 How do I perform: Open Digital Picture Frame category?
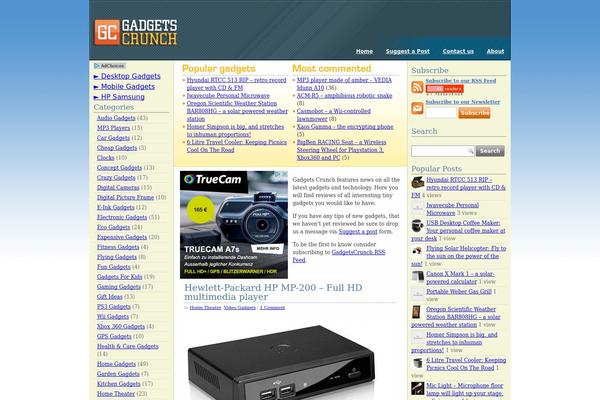coord(126,198)
